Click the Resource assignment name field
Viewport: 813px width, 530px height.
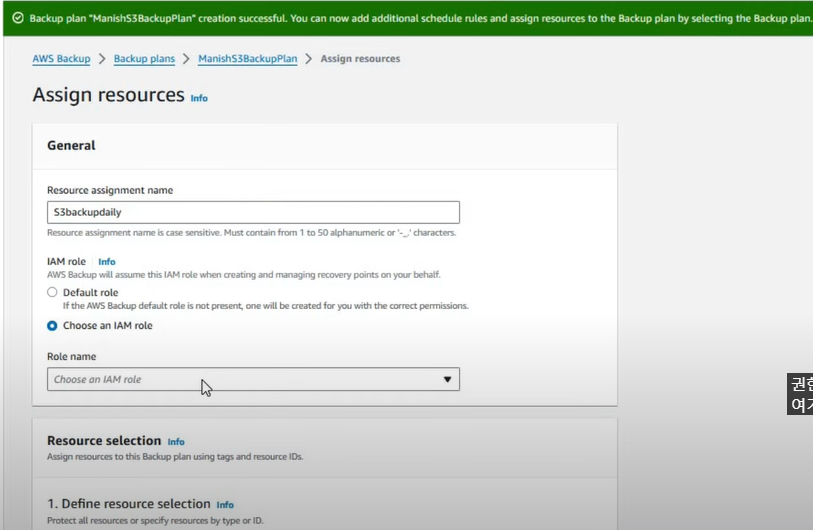[253, 212]
